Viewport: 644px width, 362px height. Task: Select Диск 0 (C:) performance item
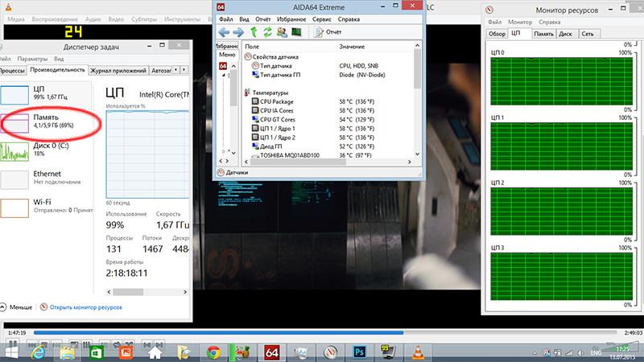pyautogui.click(x=46, y=150)
